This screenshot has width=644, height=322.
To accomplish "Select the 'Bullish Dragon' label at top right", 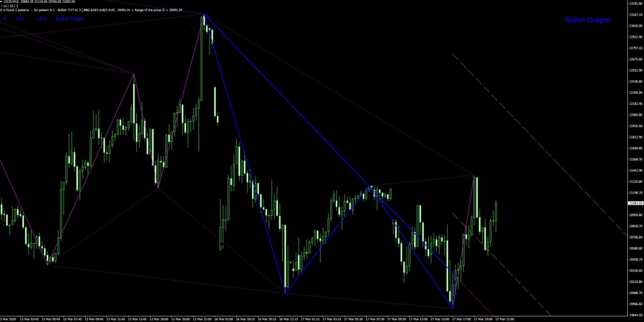I will pos(587,20).
